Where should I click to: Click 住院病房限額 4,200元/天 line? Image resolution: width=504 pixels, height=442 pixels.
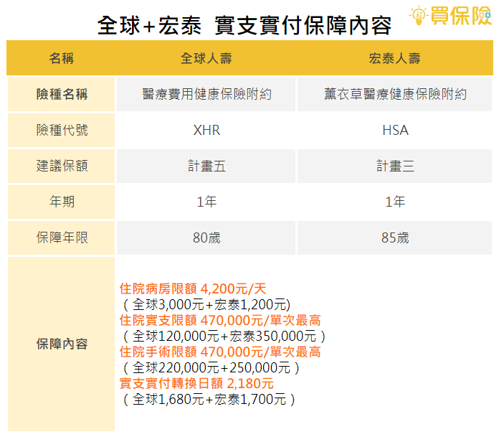pyautogui.click(x=193, y=289)
